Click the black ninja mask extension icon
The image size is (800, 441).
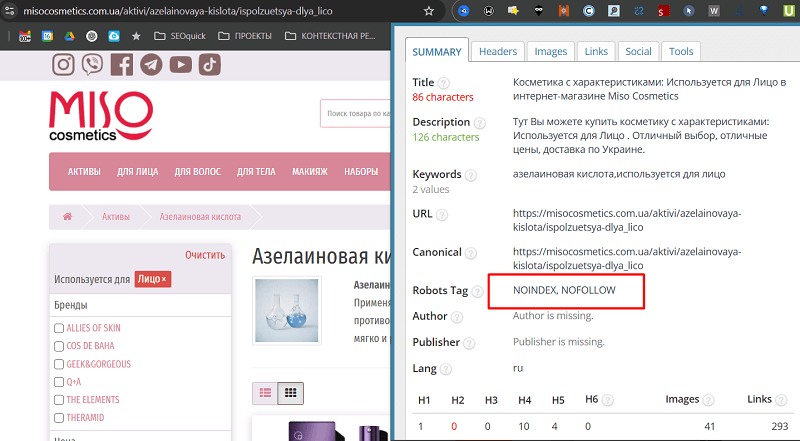(x=539, y=11)
